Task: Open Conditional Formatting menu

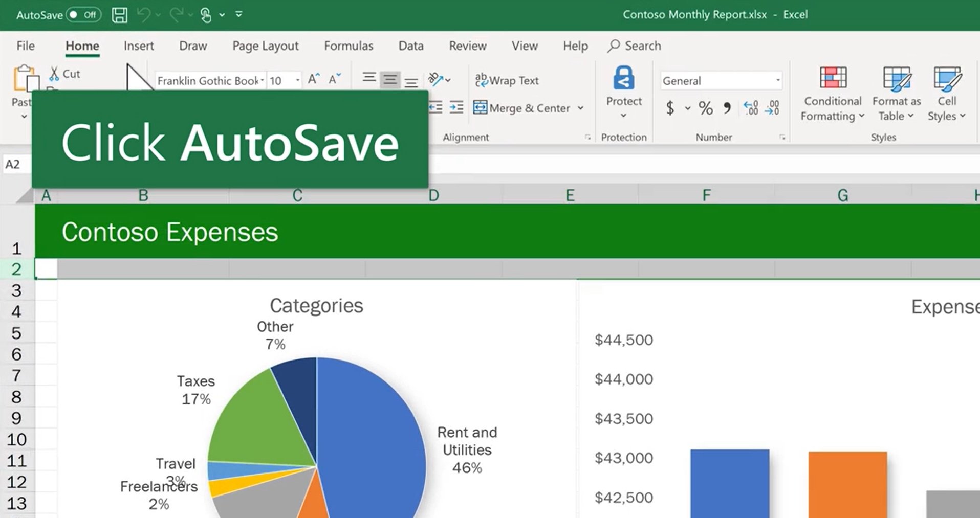Action: 833,94
